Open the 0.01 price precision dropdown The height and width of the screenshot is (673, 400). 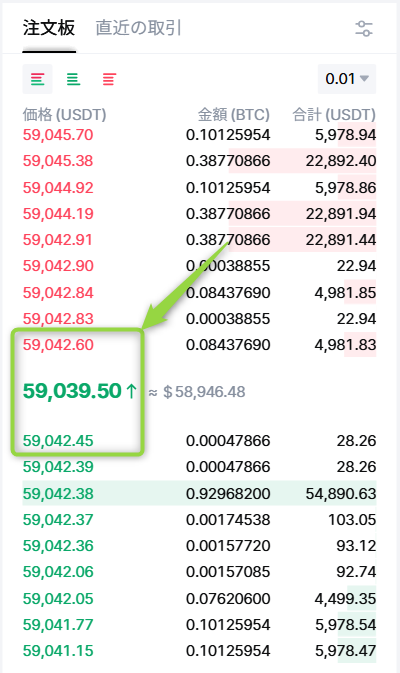click(347, 79)
